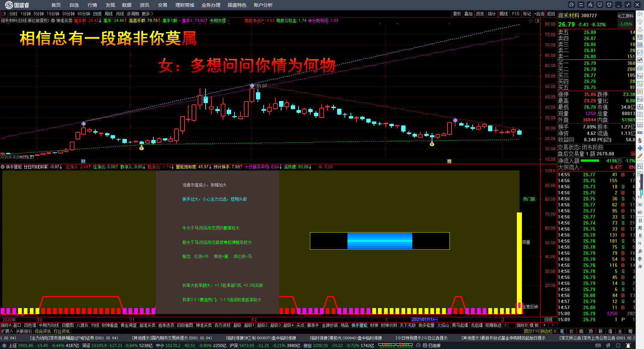The width and height of the screenshot is (644, 349).
Task: Toggle the 主 tab in bottom-right panel
Action: pos(620,331)
